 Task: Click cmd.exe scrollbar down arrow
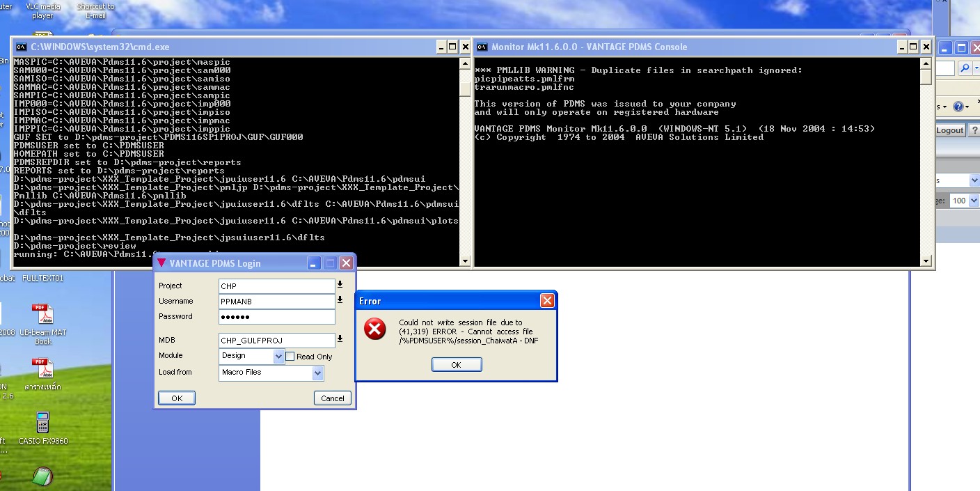click(466, 261)
